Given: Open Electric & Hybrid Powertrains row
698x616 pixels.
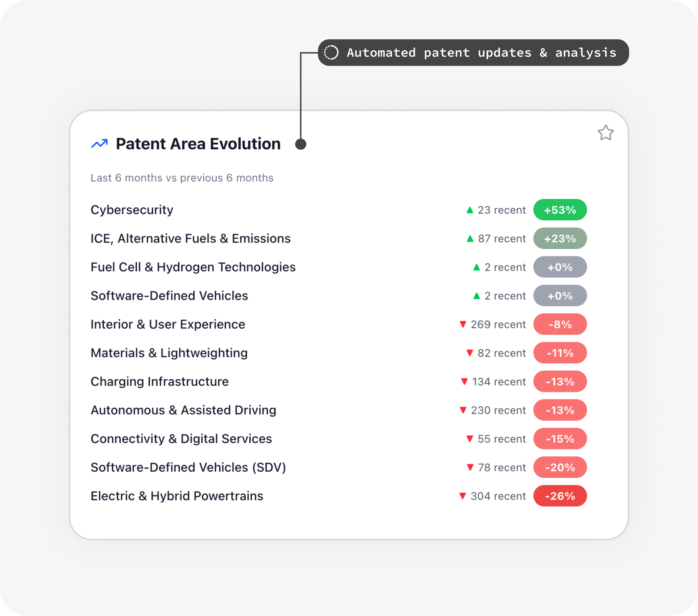Looking at the screenshot, I should 177,496.
